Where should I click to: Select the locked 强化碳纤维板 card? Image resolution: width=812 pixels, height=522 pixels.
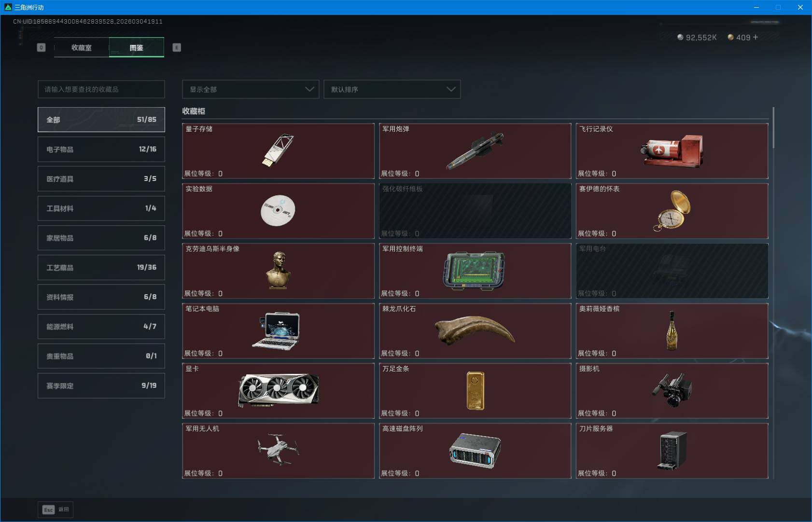(475, 211)
